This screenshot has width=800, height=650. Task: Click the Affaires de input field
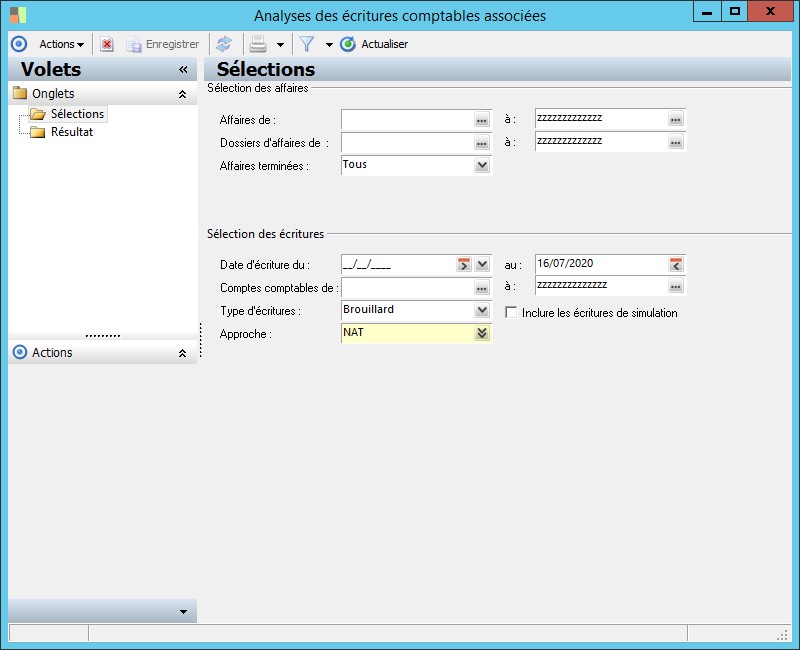coord(407,120)
